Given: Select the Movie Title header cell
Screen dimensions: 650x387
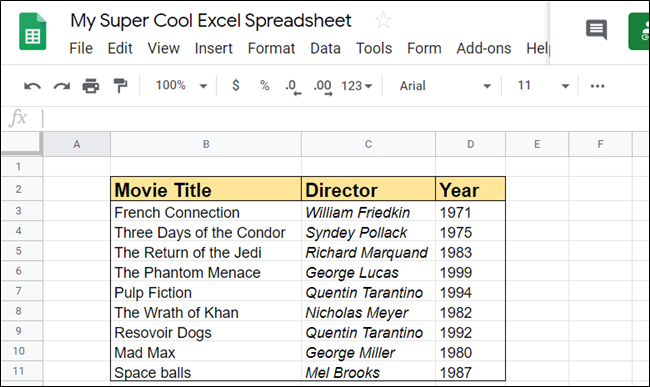Looking at the screenshot, I should click(x=206, y=189).
